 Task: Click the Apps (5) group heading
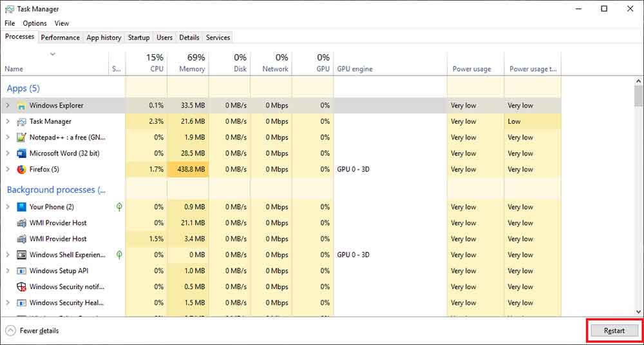point(23,88)
